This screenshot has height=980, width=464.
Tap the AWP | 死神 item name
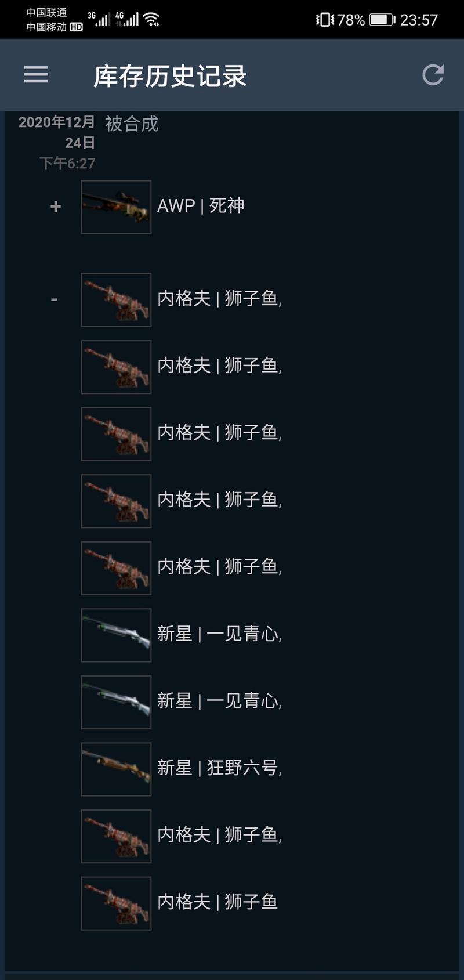(x=201, y=205)
